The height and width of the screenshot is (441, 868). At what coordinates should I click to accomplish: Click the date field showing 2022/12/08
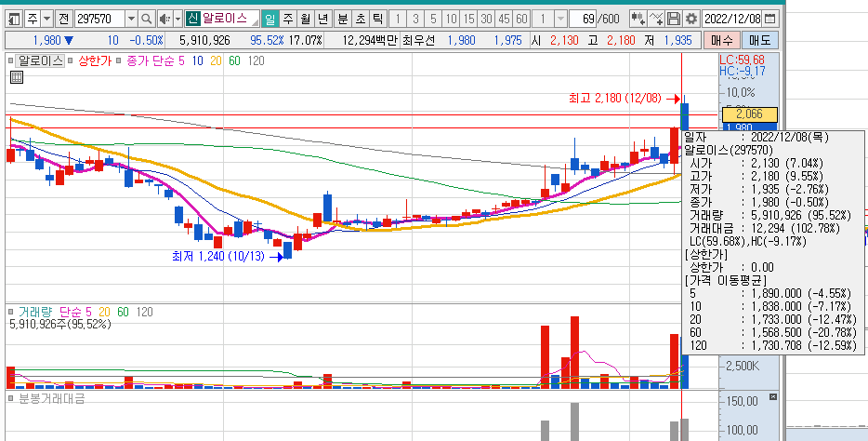[731, 19]
